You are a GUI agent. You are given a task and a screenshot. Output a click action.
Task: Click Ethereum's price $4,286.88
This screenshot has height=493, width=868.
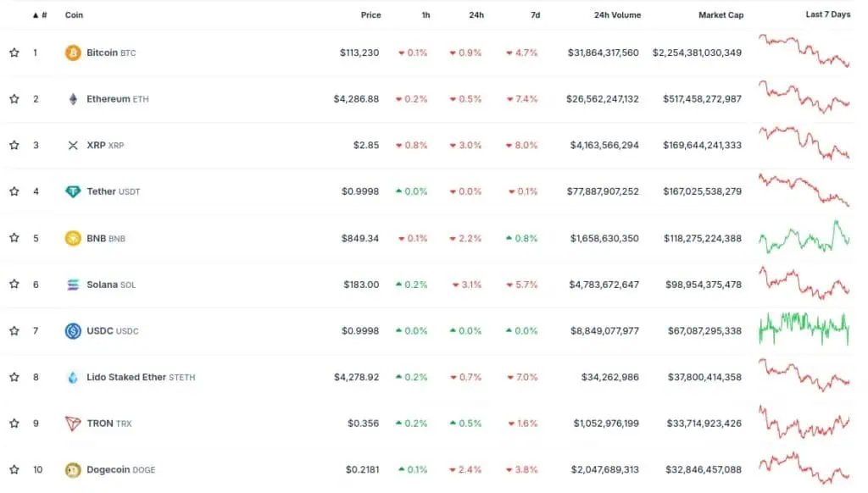pos(356,99)
